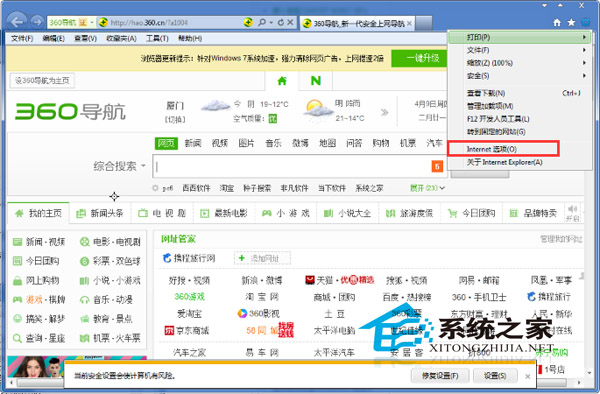Select the radio button before pc6
600x394 pixels.
(x=155, y=188)
